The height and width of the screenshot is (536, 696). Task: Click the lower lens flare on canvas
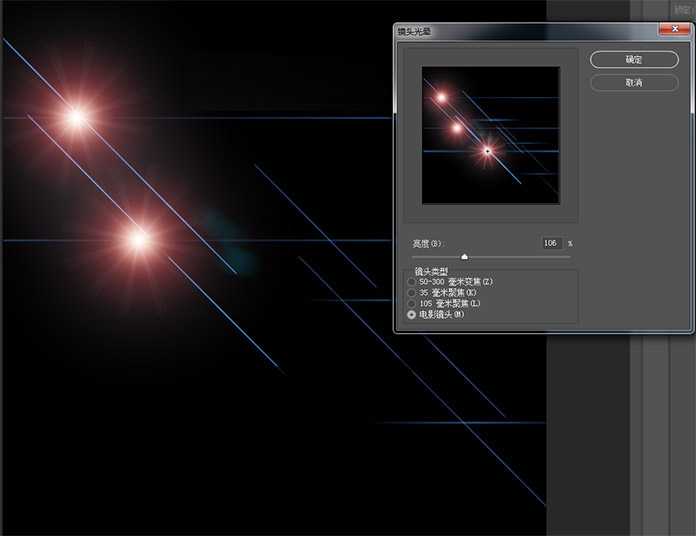point(139,239)
